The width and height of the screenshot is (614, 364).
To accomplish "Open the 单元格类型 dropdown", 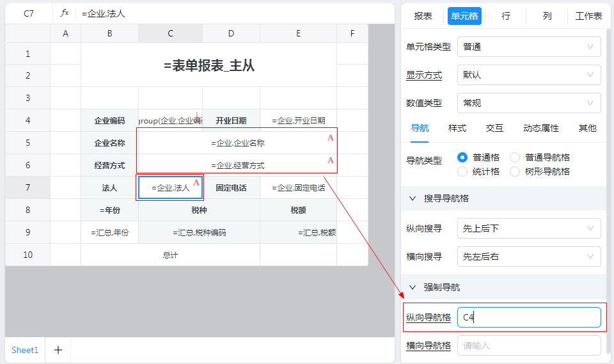I will click(529, 47).
